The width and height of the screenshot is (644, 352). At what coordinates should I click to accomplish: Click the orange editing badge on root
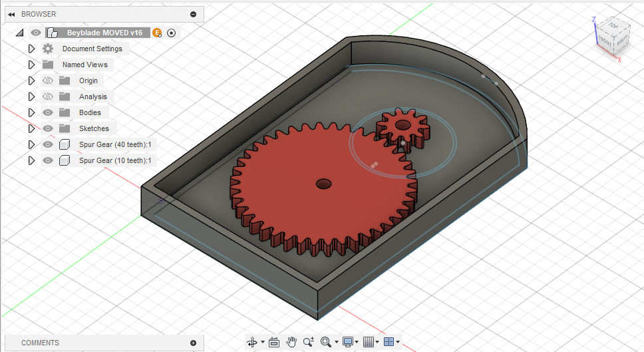(157, 33)
